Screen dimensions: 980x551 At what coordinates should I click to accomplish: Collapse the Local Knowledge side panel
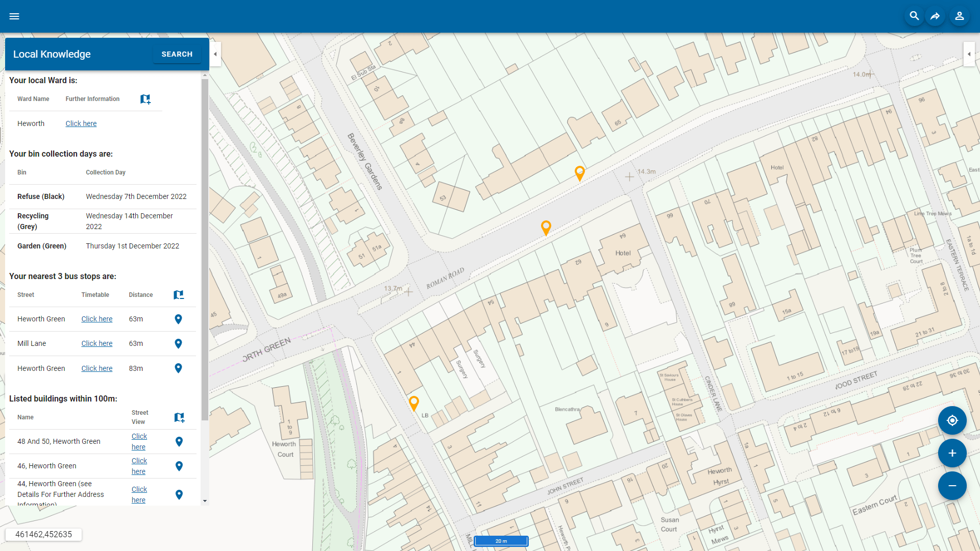(x=215, y=54)
